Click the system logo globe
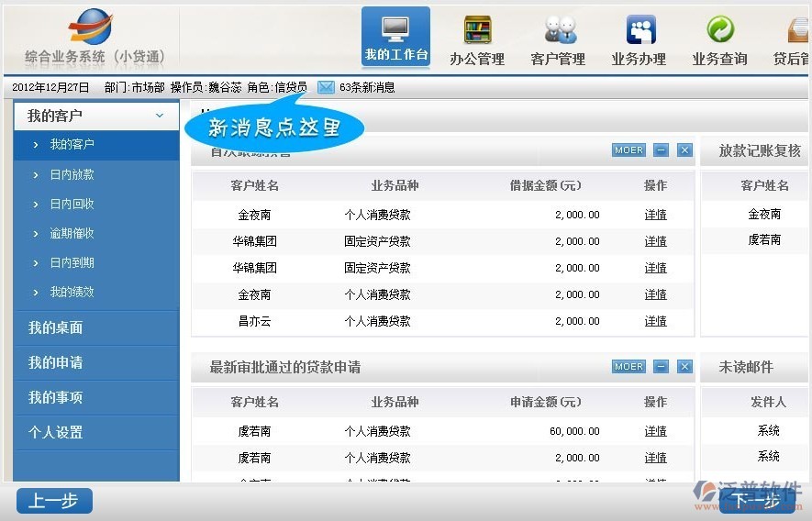The image size is (812, 521). (x=91, y=27)
